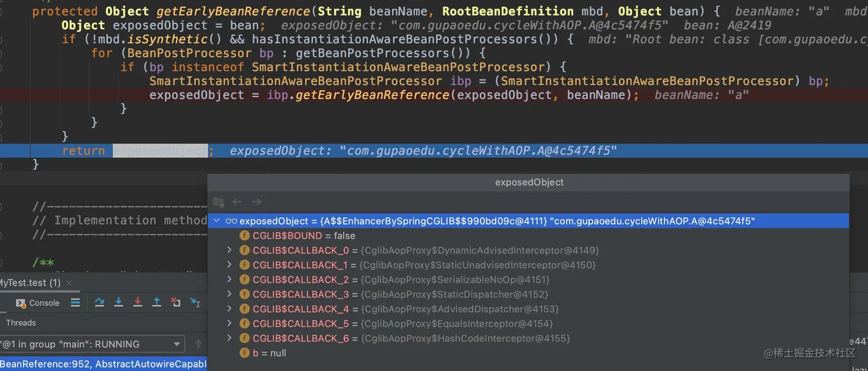
Task: Click 'Object exposedObject = bean;' declaration
Action: [x=164, y=25]
